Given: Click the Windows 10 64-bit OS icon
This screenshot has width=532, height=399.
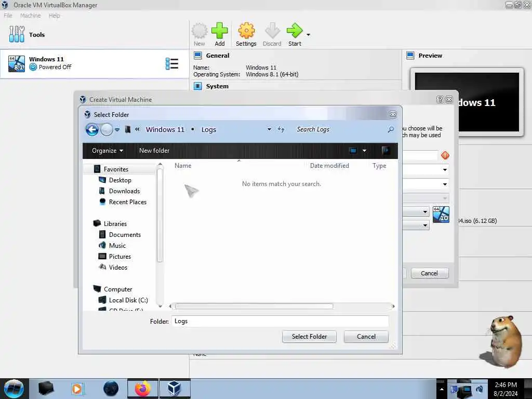Looking at the screenshot, I should 441,215.
